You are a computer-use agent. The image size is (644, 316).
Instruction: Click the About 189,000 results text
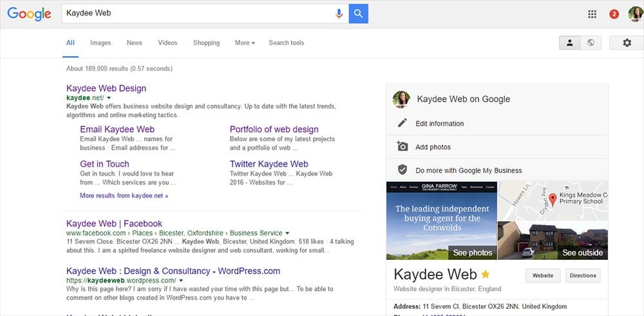(x=119, y=69)
